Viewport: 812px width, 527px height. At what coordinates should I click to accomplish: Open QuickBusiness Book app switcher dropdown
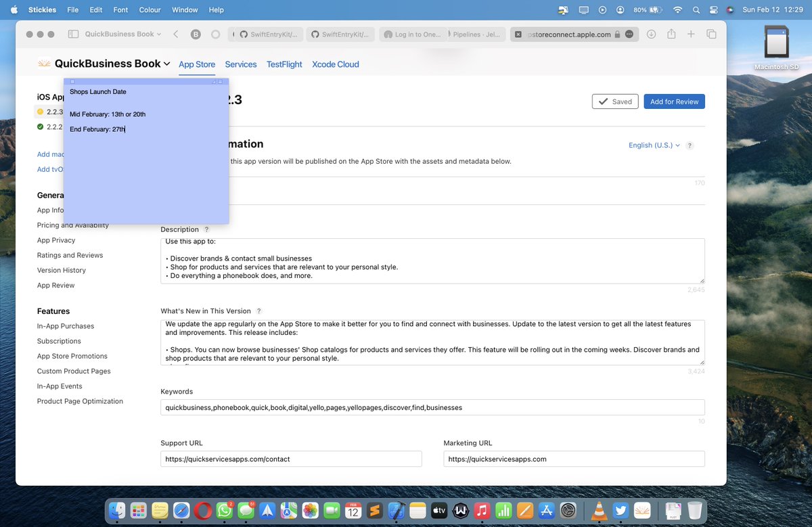coord(112,64)
